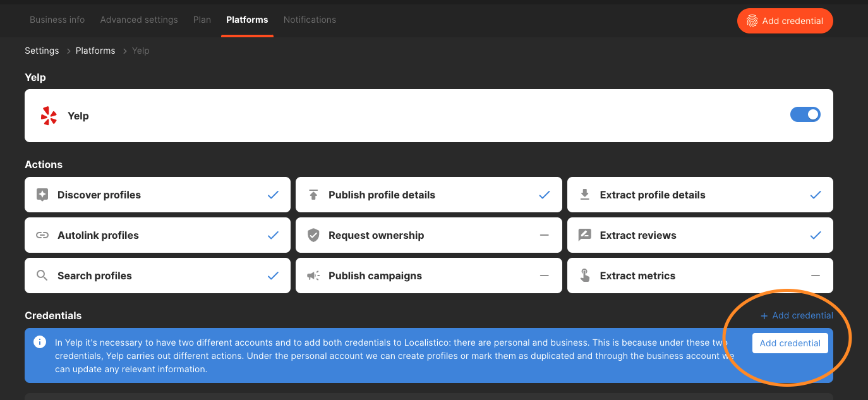The width and height of the screenshot is (868, 400).
Task: Click the Yelp breadcrumb item
Action: coord(141,51)
